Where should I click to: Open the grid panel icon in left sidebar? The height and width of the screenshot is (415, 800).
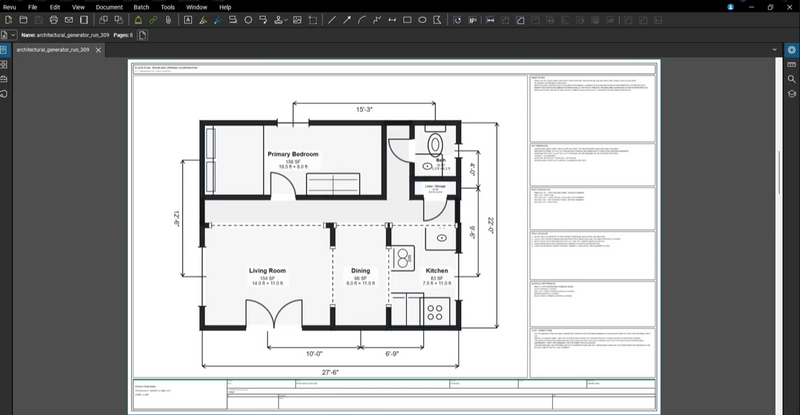pos(4,65)
